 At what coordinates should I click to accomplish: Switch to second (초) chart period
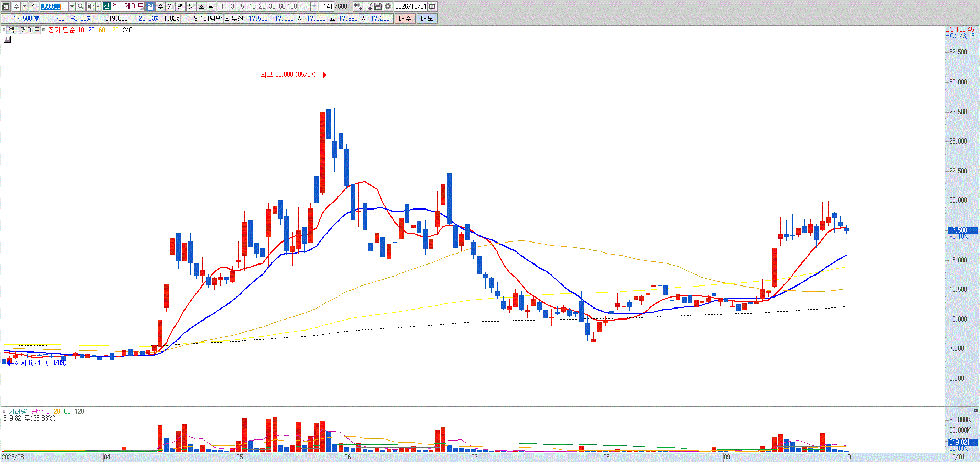(201, 6)
